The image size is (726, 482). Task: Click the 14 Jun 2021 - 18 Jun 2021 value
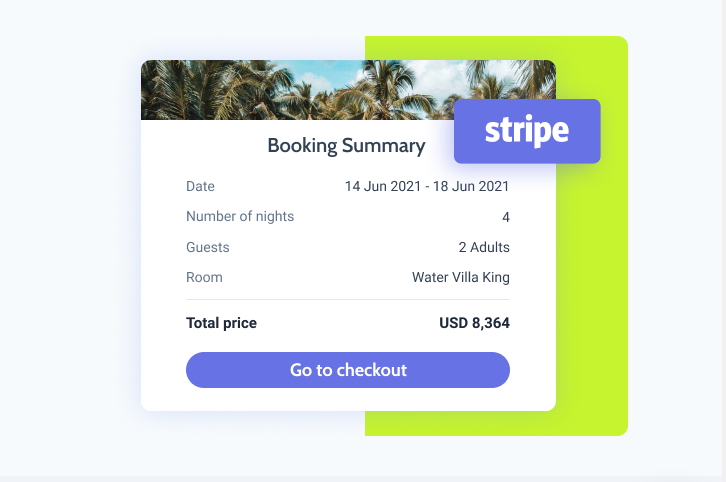[x=427, y=186]
